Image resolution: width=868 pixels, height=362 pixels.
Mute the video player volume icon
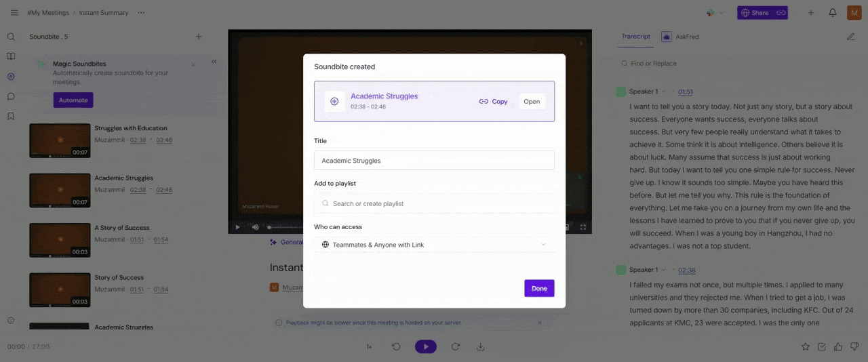tap(255, 227)
